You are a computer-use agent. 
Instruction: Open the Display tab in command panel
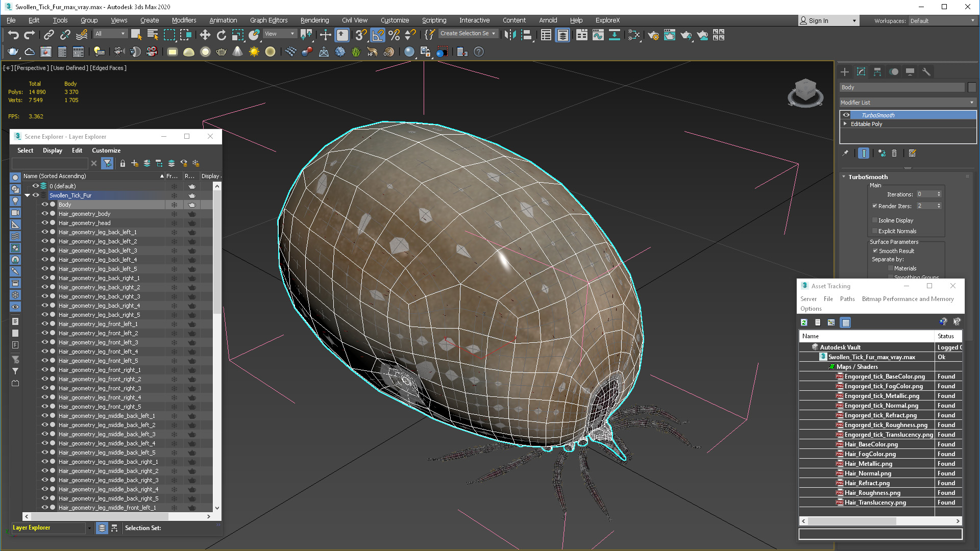click(910, 72)
